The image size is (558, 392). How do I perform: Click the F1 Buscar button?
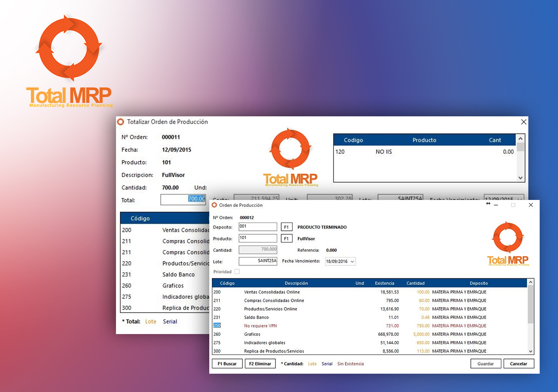227,364
